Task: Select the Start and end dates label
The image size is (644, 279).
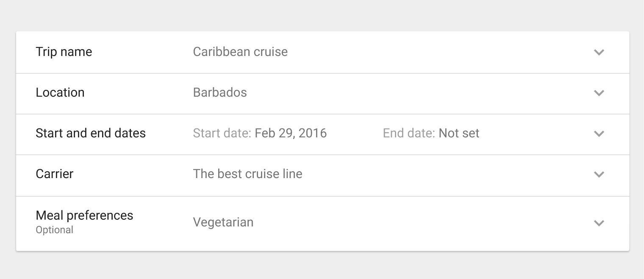Action: click(91, 133)
